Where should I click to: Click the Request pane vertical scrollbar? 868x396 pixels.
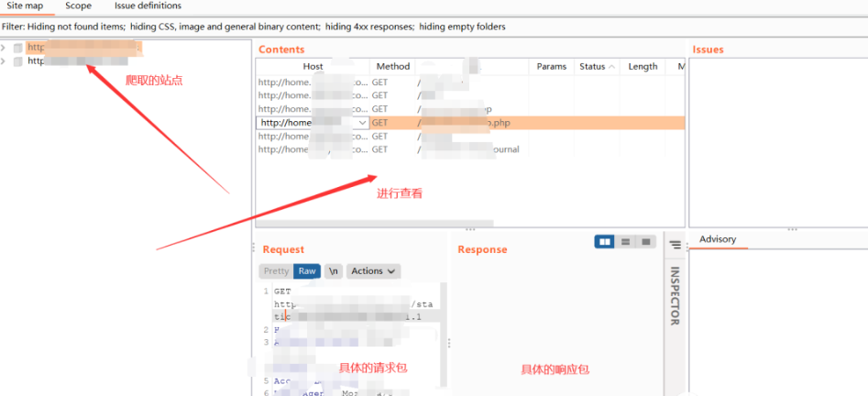click(x=443, y=334)
